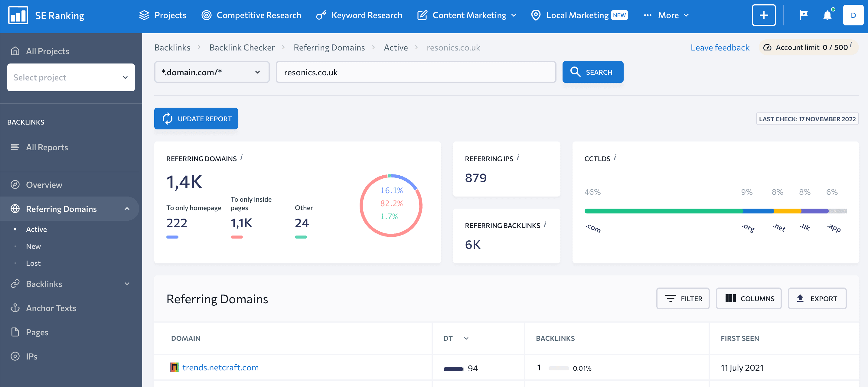The image size is (868, 387).
Task: Click the Account limit gauge icon
Action: (767, 47)
